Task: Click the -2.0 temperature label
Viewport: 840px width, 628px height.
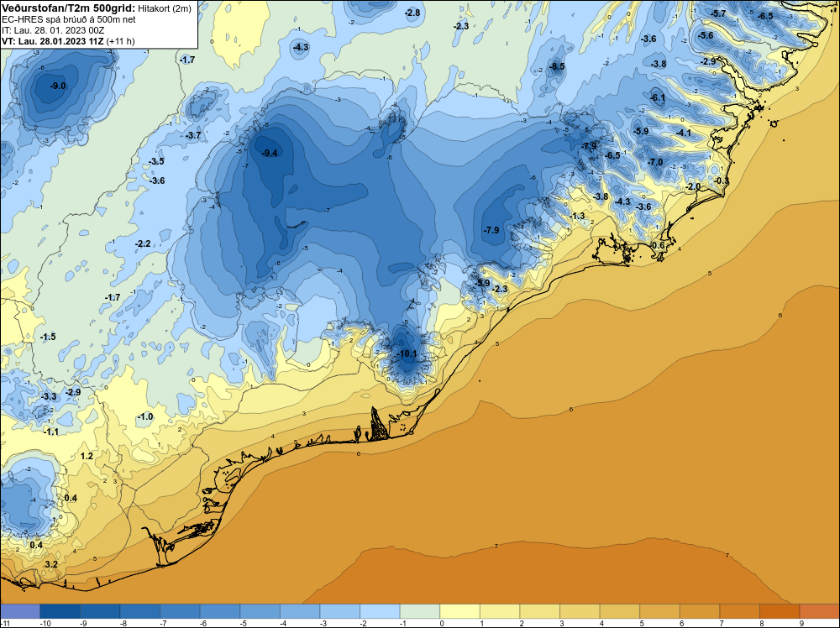Action: coord(693,186)
